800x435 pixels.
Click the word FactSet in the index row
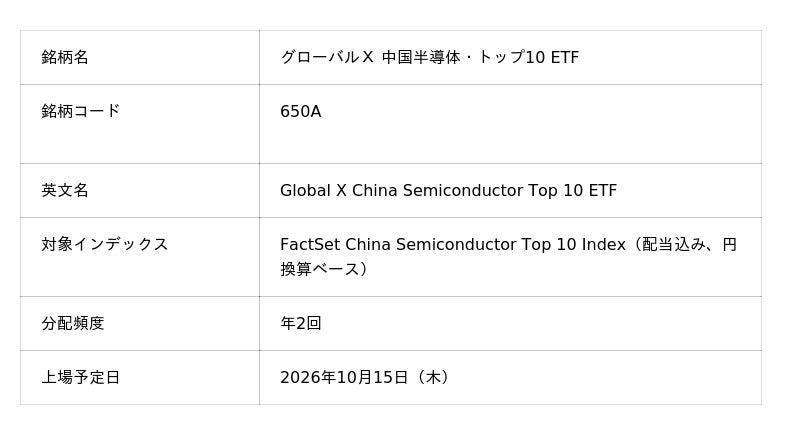click(x=310, y=244)
